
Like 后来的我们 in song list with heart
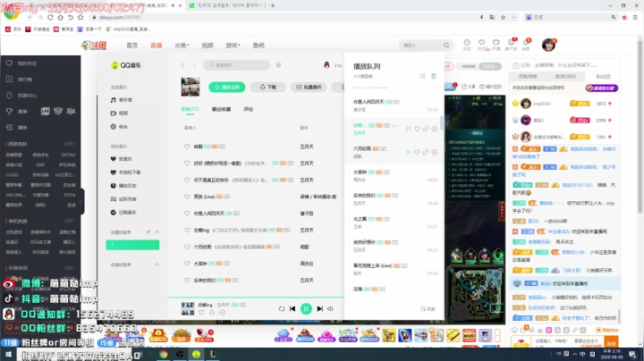[187, 281]
